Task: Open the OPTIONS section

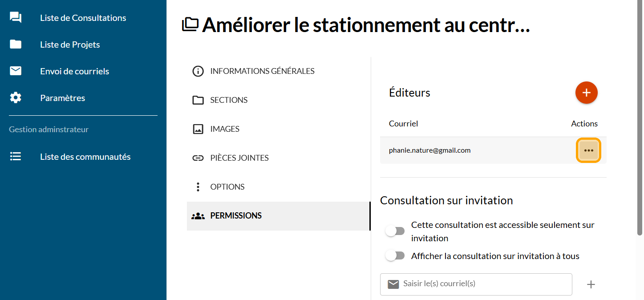Action: point(227,187)
